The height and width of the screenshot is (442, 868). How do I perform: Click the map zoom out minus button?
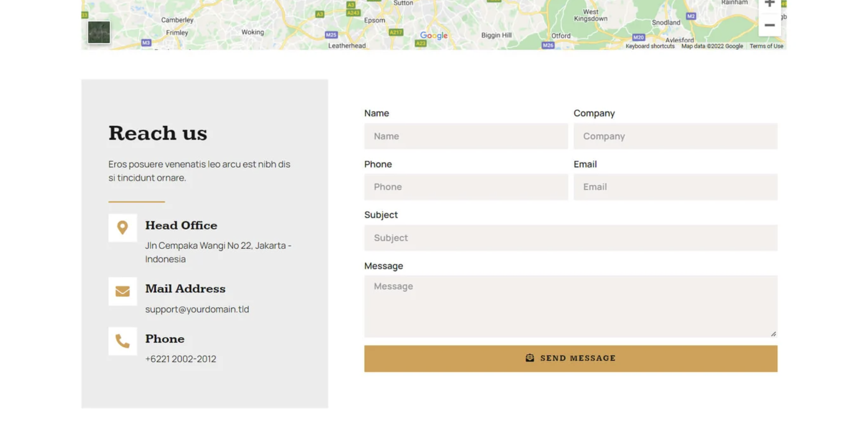(769, 25)
